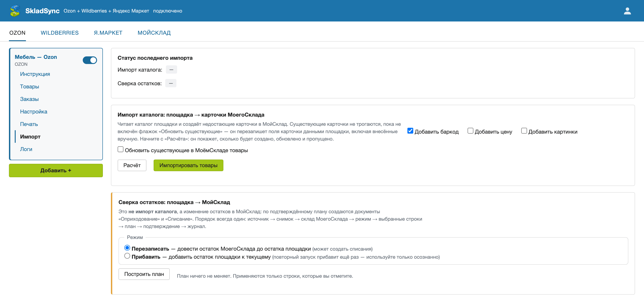Check the Добавить цену option
Image resolution: width=644 pixels, height=307 pixels.
tap(470, 131)
